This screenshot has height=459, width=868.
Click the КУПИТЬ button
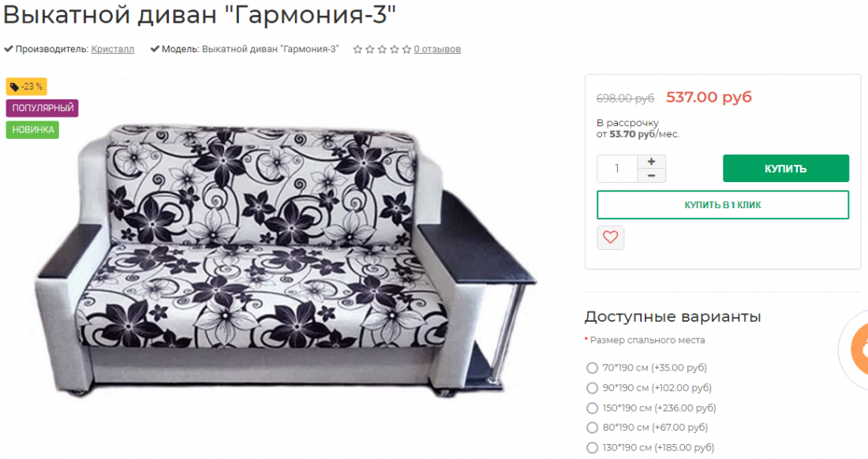tap(785, 169)
